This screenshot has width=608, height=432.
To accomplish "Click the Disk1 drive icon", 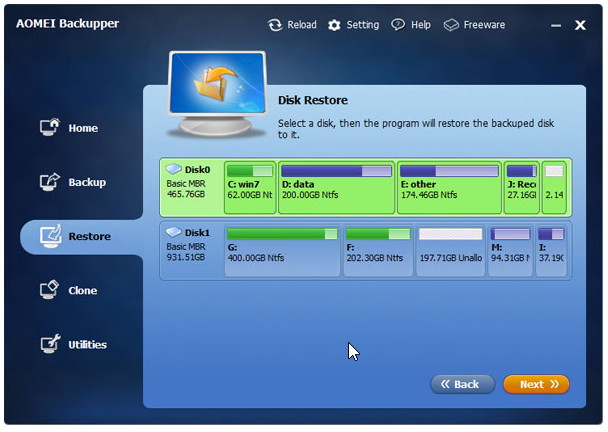I will click(x=174, y=232).
